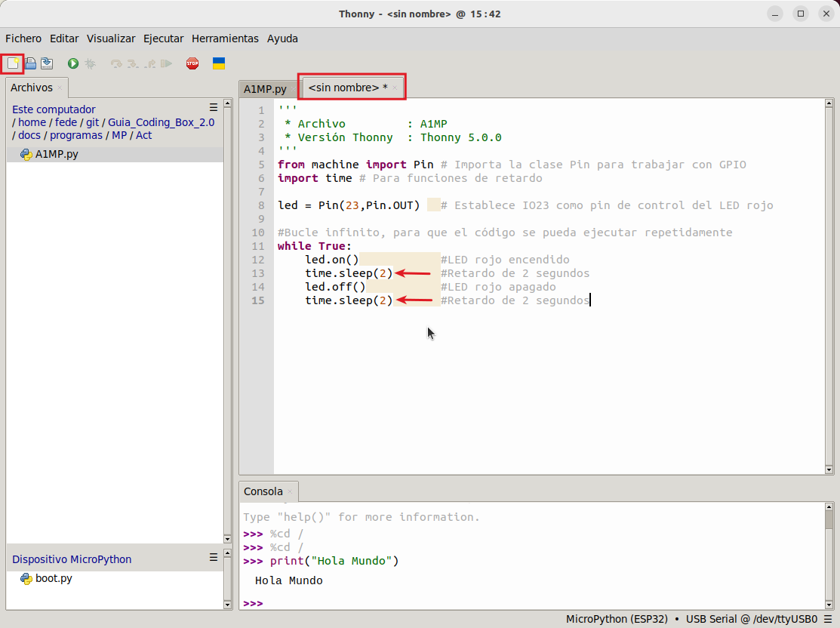Click the Debug bug icon
Viewport: 840px width, 628px height.
pos(90,63)
